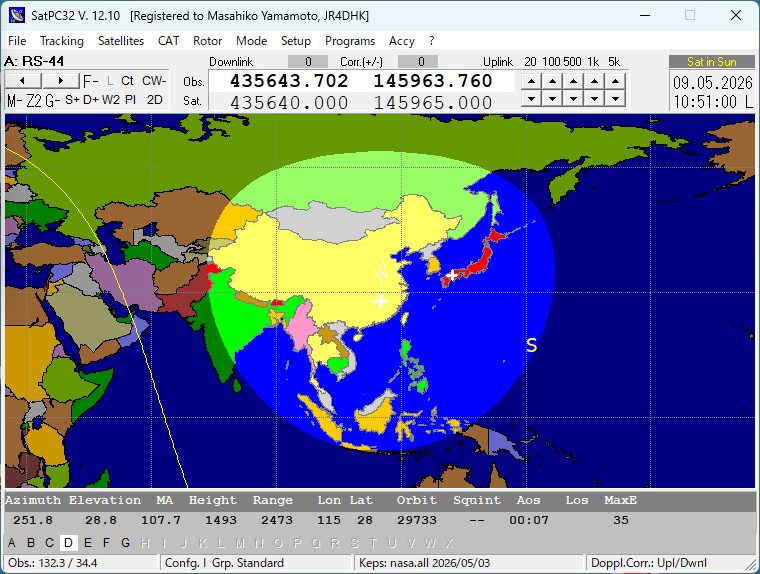Click the Elevation value 28.8
This screenshot has height=574, width=760.
coord(101,520)
